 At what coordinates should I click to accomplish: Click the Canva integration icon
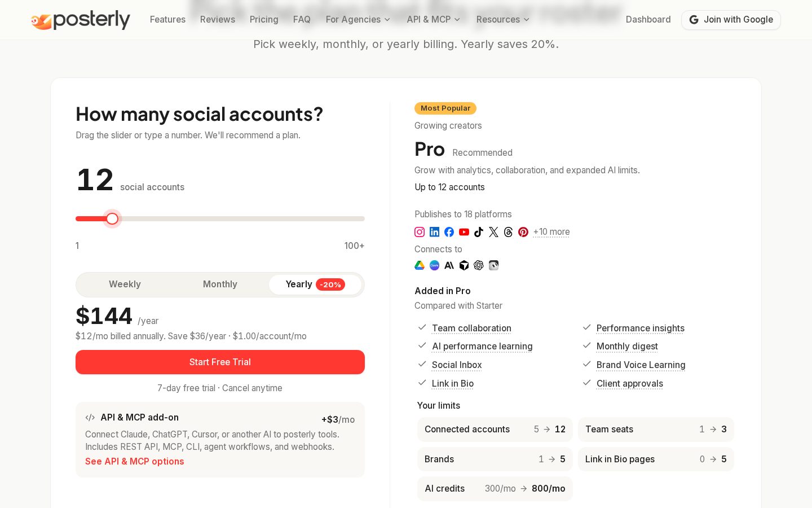[x=434, y=265]
